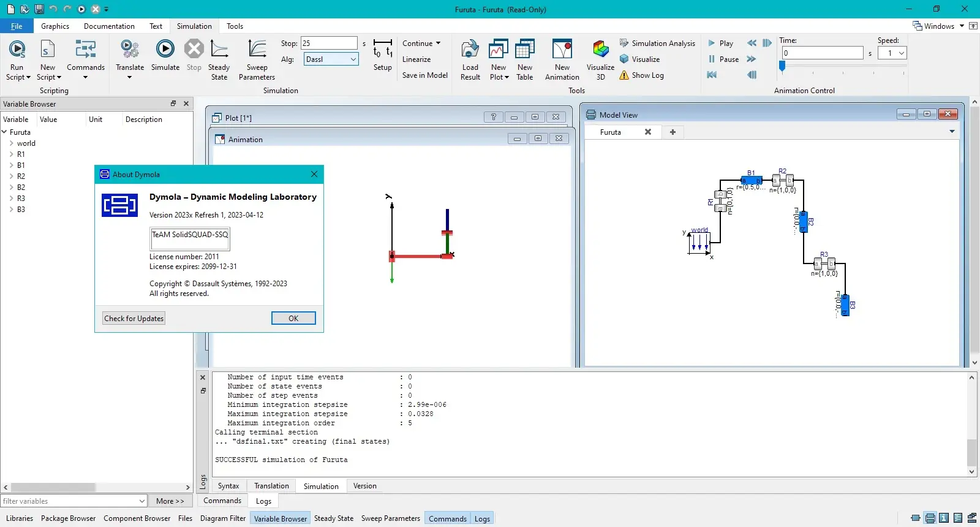Toggle the Diagram Filter panel
Viewport: 980px width, 527px height.
(223, 518)
